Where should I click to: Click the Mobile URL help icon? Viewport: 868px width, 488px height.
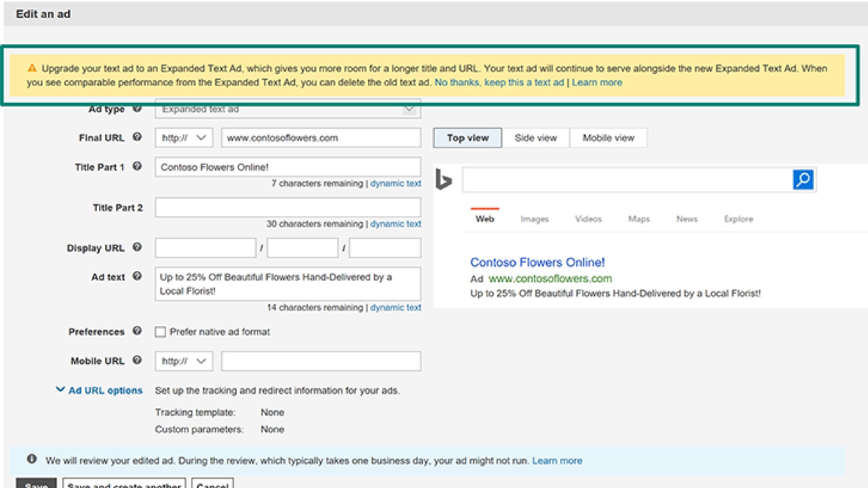[x=137, y=360]
